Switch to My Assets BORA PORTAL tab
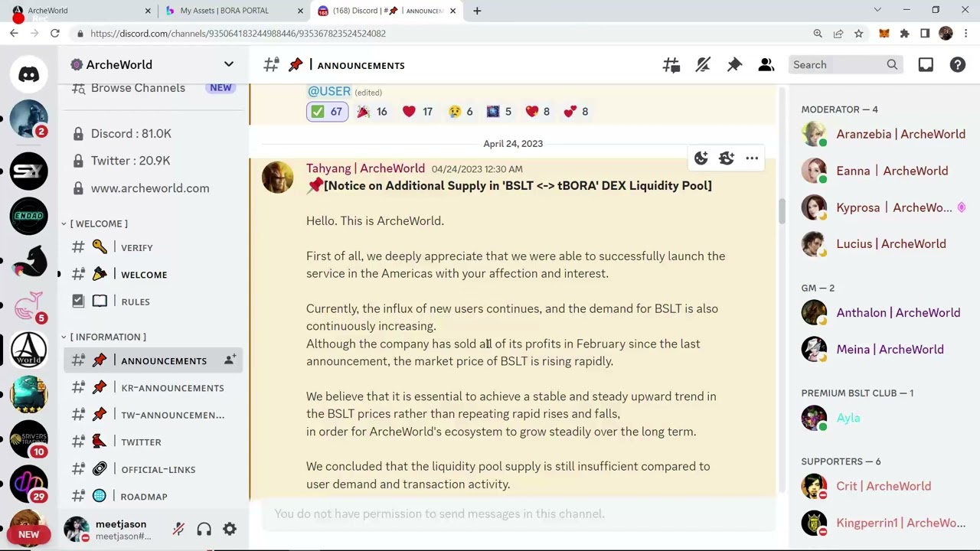This screenshot has width=980, height=551. 234,11
